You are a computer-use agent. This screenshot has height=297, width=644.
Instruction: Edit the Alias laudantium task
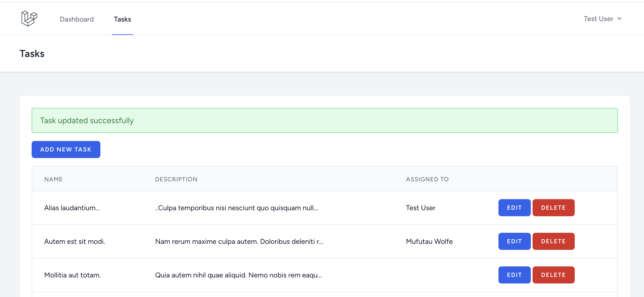tap(514, 208)
